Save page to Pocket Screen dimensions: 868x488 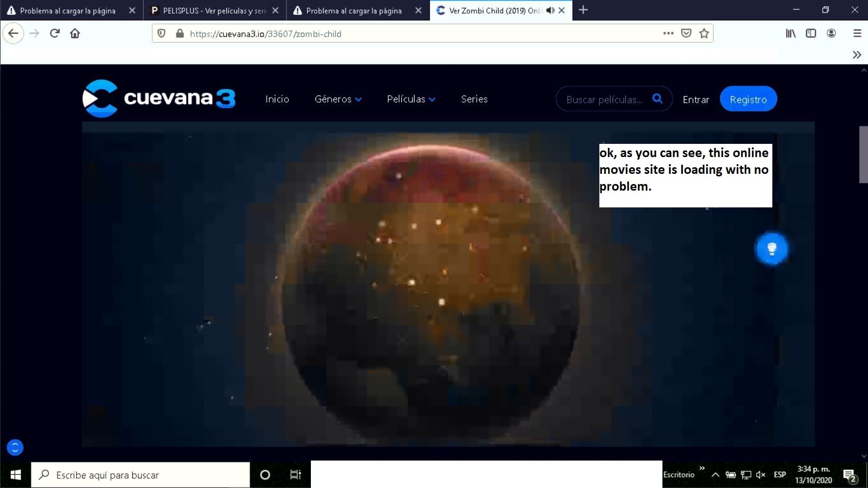point(686,34)
